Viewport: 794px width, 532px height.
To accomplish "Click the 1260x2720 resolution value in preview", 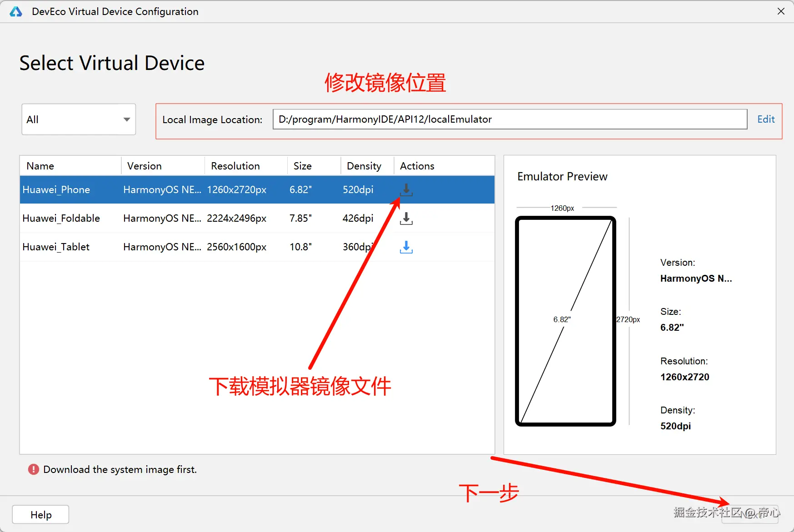I will coord(684,377).
